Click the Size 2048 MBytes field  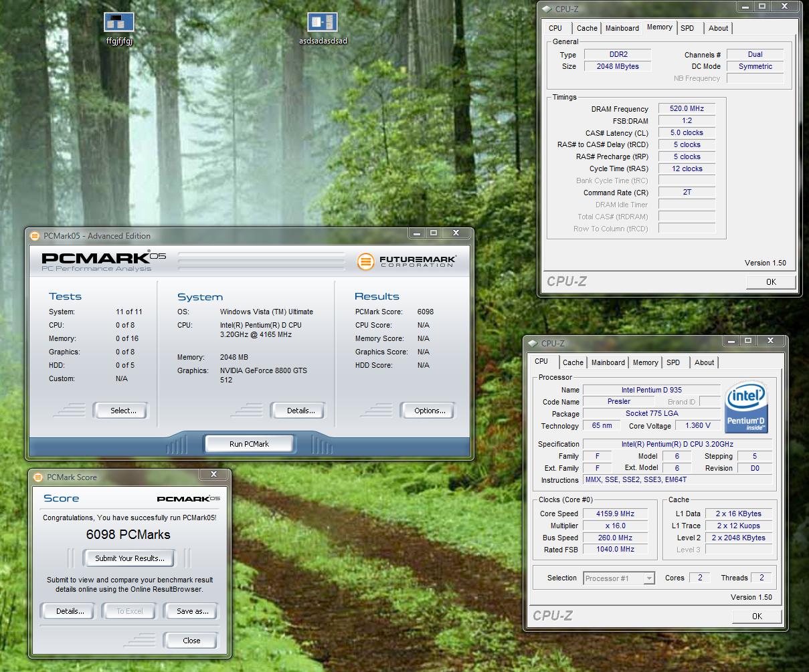coord(618,66)
